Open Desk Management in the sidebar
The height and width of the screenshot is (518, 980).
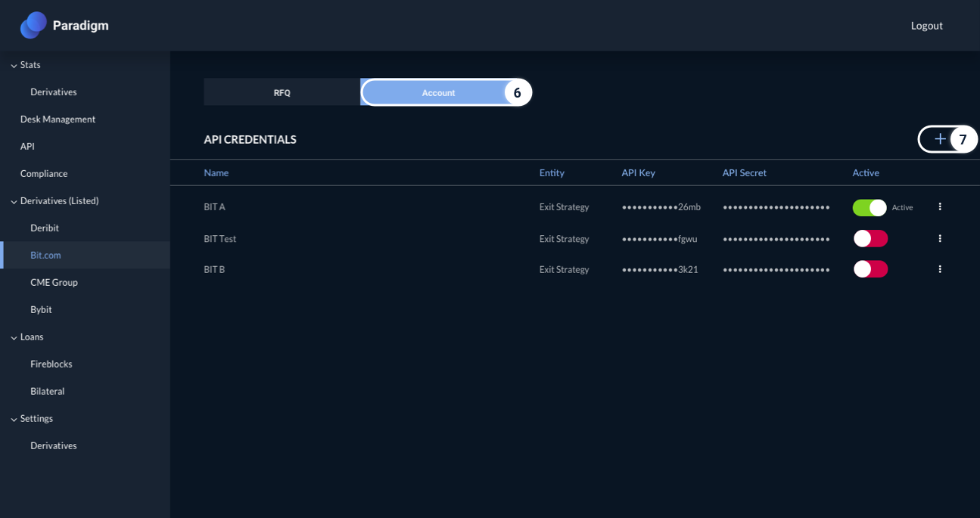point(58,119)
